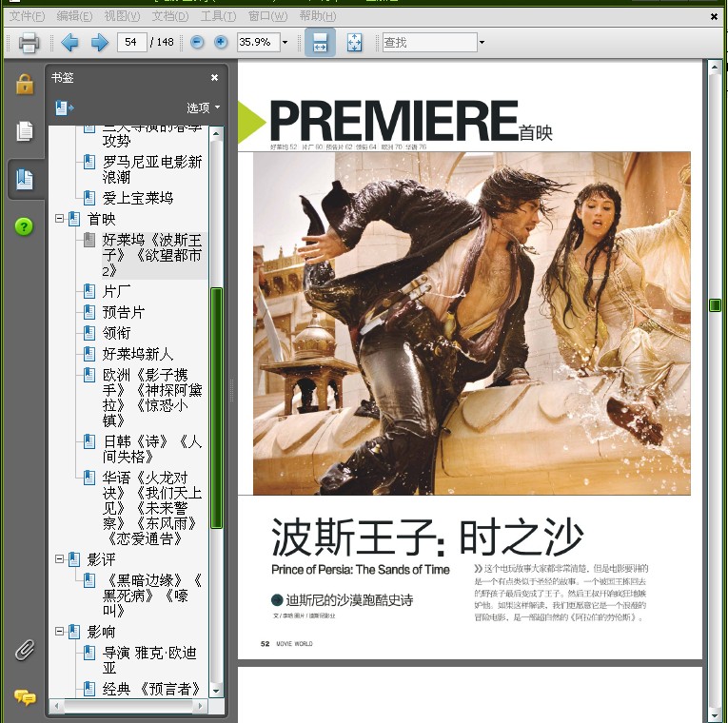
Task: Click document scroll down arrow
Action: 715,715
